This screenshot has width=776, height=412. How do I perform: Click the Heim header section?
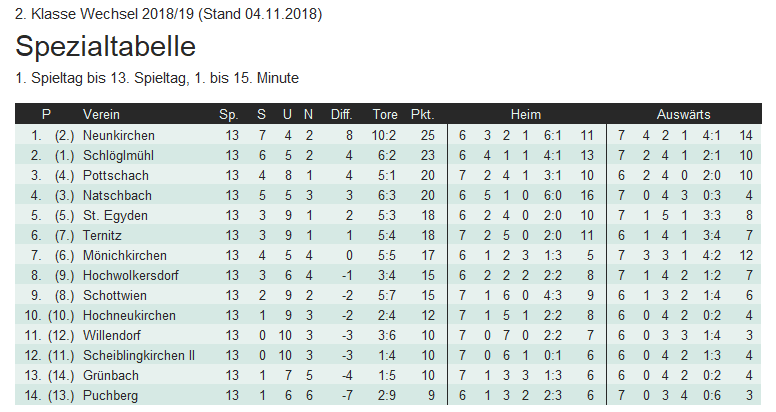525,114
